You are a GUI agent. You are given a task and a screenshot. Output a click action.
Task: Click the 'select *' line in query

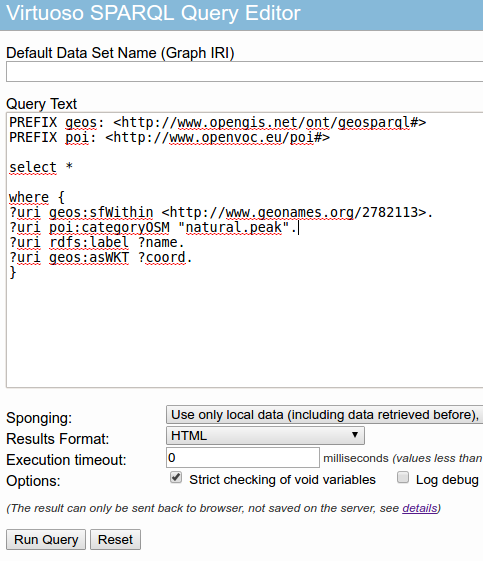(x=41, y=167)
